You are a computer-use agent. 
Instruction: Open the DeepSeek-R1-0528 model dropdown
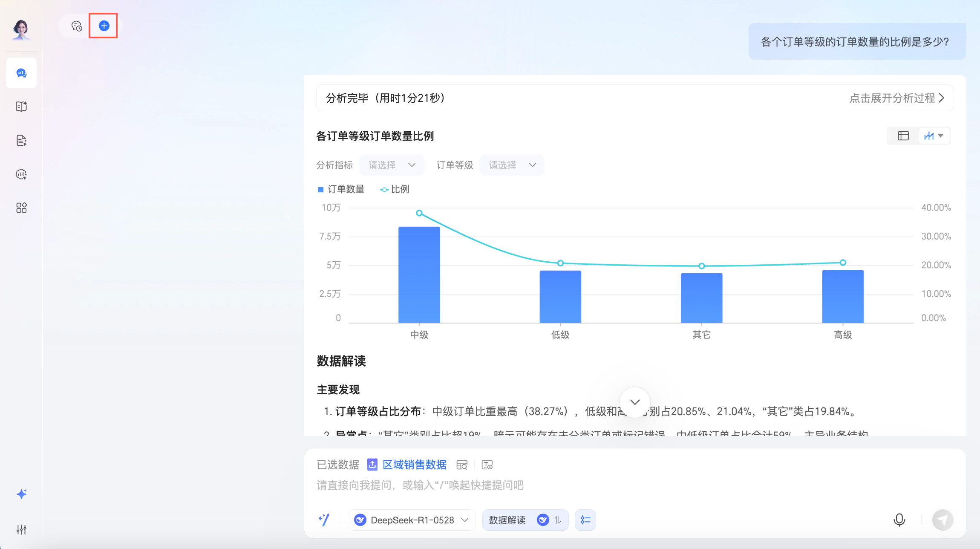(412, 520)
